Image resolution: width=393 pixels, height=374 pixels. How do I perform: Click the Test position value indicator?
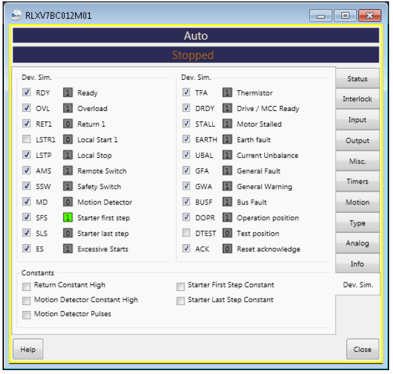[x=227, y=233]
